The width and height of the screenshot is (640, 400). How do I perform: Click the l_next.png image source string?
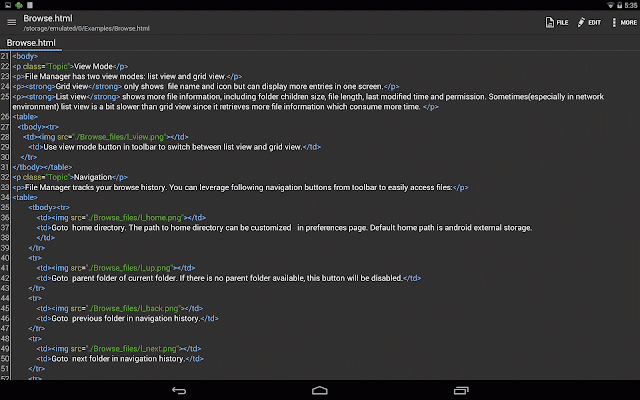pos(133,349)
